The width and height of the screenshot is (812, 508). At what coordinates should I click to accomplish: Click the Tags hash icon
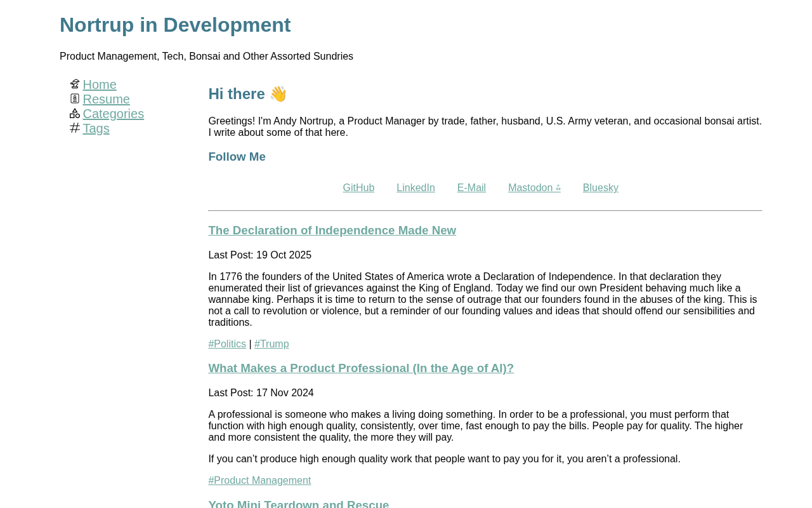[x=75, y=128]
